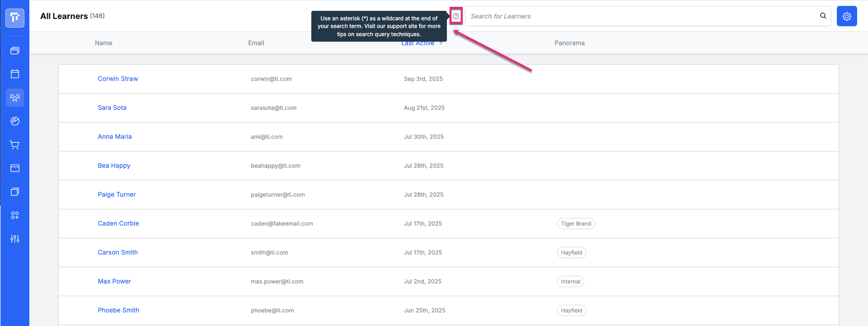Click email smith@ti.com
The image size is (868, 326).
click(269, 252)
